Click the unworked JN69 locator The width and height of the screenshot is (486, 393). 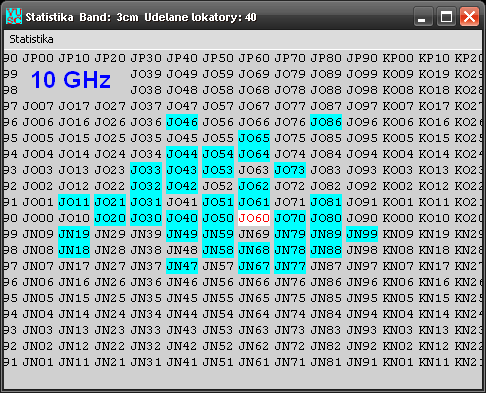point(254,234)
